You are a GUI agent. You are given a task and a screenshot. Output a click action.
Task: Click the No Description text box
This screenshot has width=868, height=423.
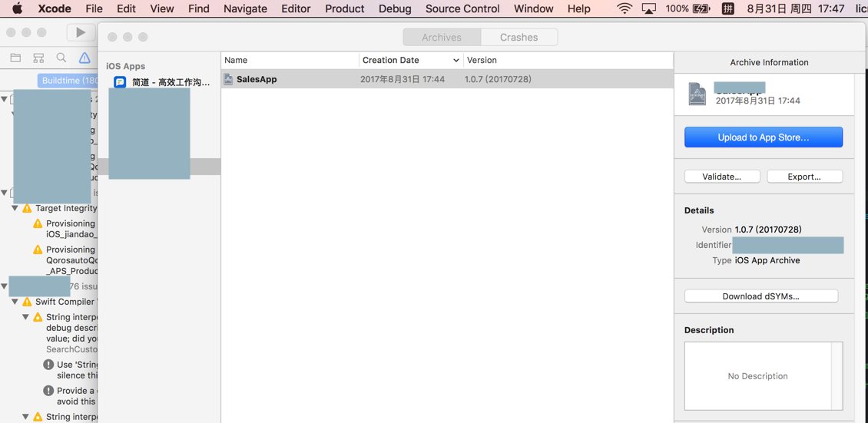(764, 376)
